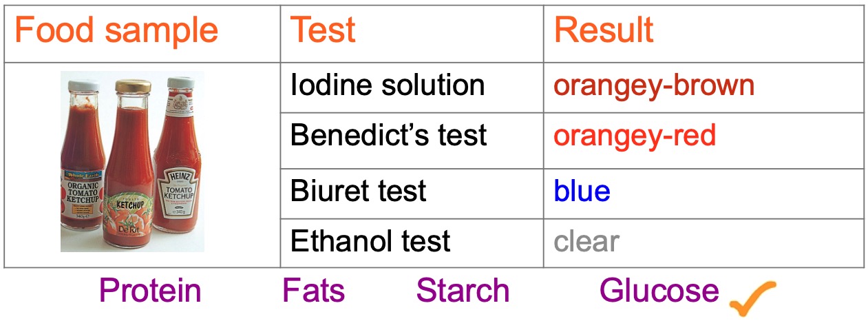The width and height of the screenshot is (868, 321).
Task: Click the orangey-red result text
Action: coord(635,135)
